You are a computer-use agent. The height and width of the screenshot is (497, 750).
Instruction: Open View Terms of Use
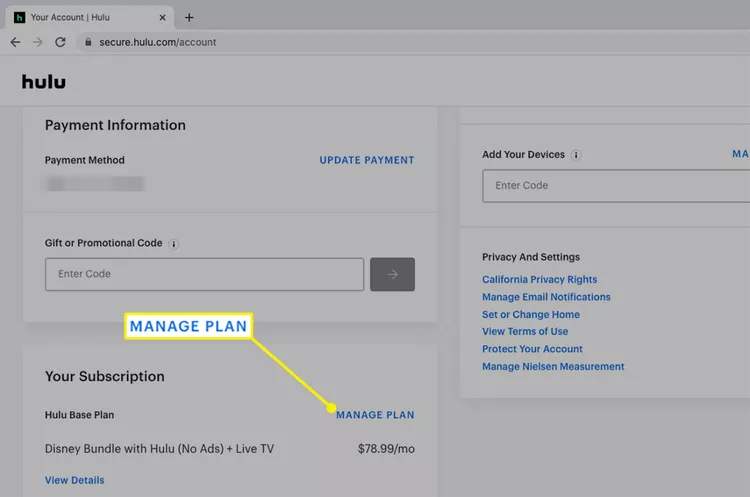coord(525,331)
